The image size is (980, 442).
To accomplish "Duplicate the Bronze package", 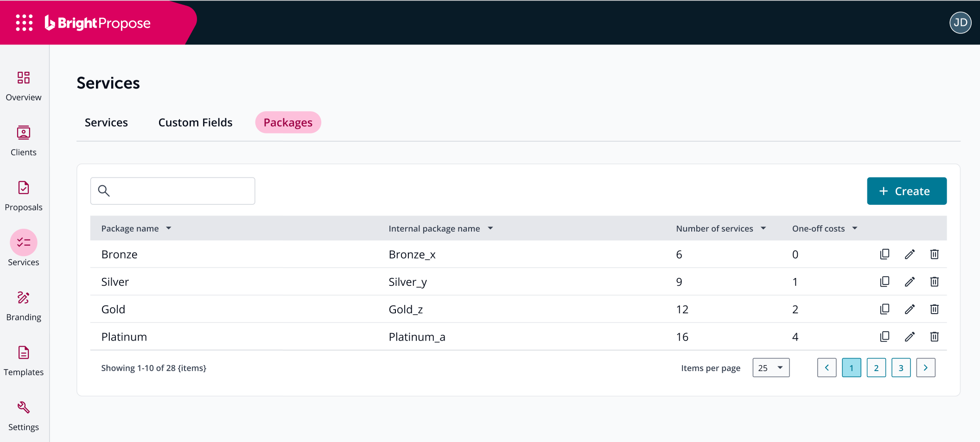I will click(x=885, y=254).
